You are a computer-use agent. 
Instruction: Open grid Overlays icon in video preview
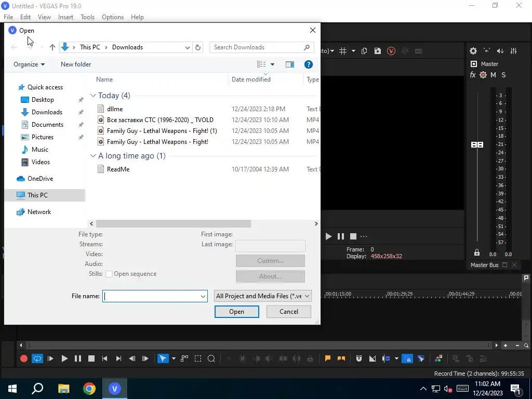[343, 51]
